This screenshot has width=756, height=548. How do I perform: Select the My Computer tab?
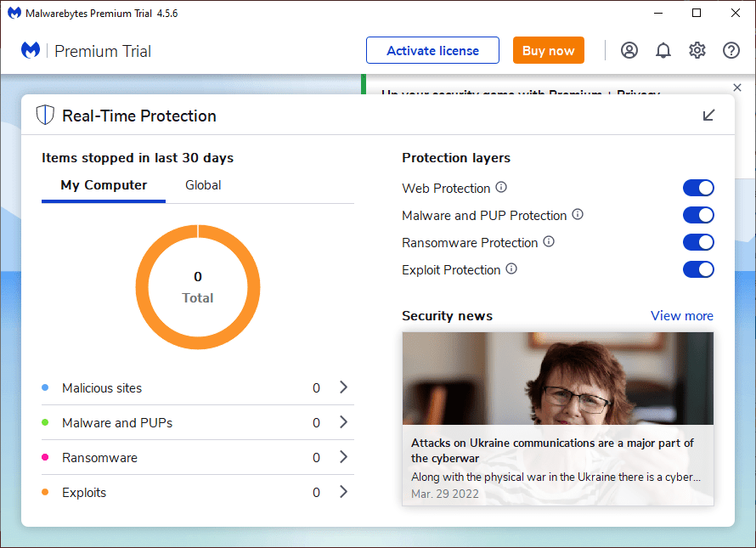click(104, 185)
